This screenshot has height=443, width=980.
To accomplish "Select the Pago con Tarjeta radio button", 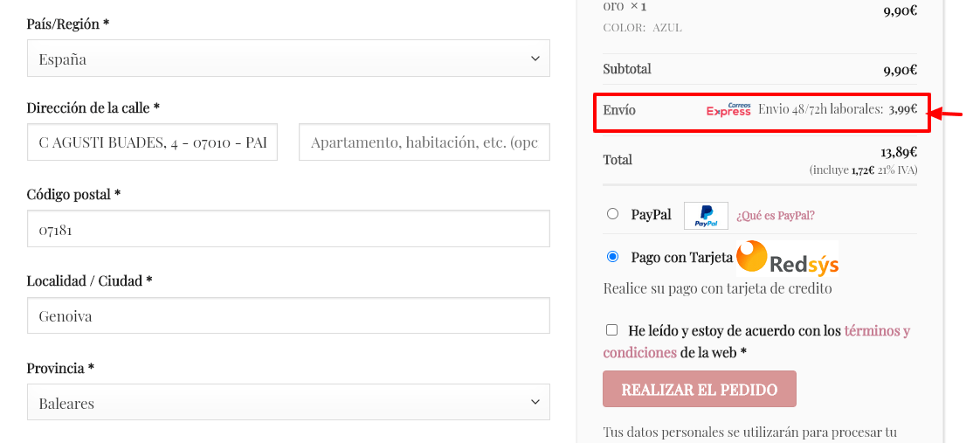I will tap(612, 256).
